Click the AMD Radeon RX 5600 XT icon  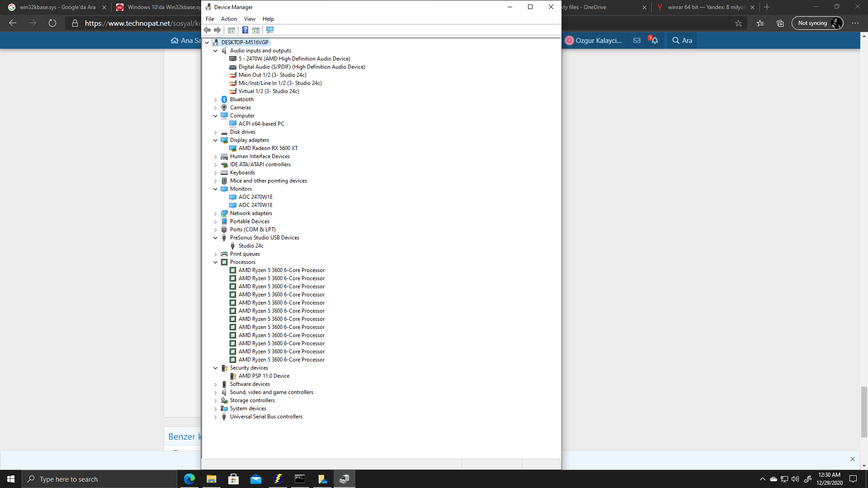[x=233, y=148]
